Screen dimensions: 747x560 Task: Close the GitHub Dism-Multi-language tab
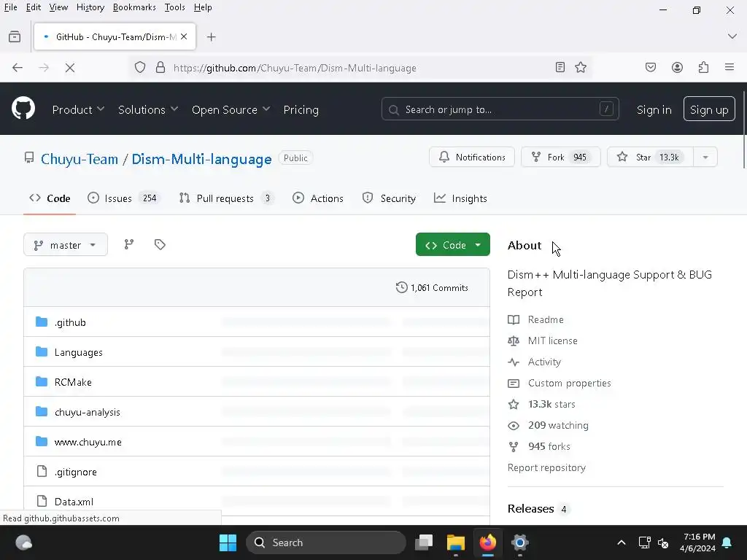(x=184, y=36)
